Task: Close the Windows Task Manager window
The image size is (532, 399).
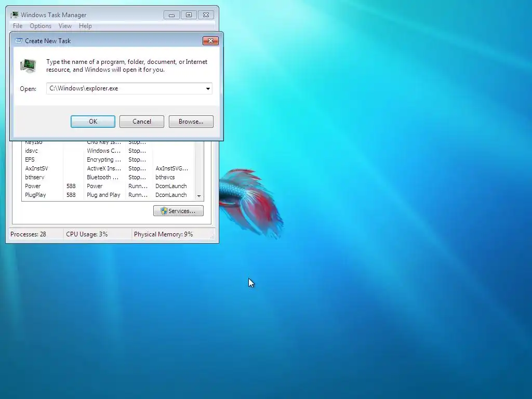Action: [206, 15]
